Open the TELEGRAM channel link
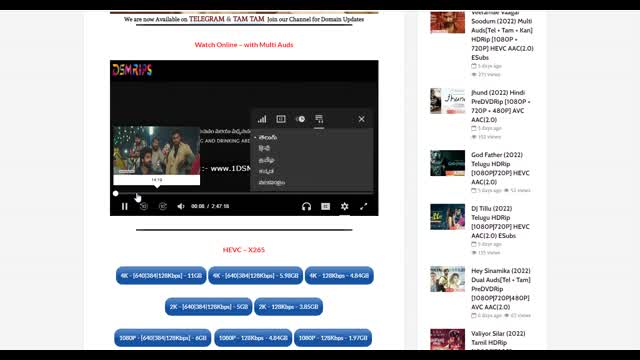 [207, 19]
